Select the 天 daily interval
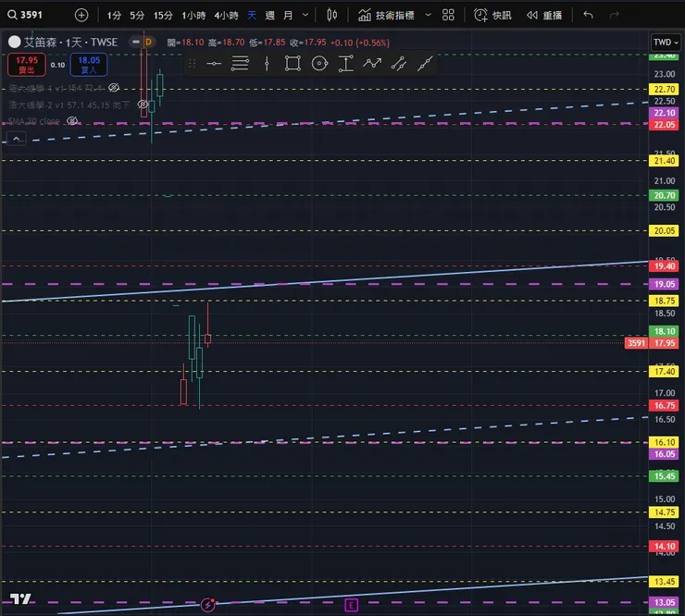Viewport: 685px width, 616px height. (252, 16)
